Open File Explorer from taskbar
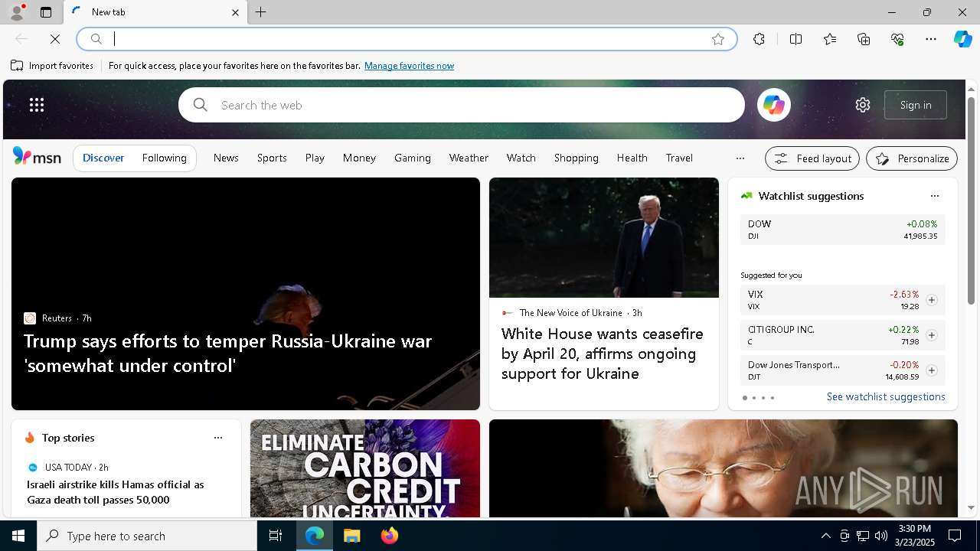Screen dimensions: 980x551 click(x=351, y=536)
